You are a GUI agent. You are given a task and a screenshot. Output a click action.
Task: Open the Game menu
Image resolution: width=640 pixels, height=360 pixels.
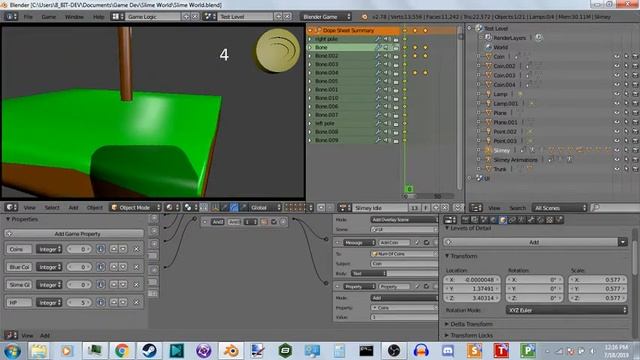(x=49, y=17)
